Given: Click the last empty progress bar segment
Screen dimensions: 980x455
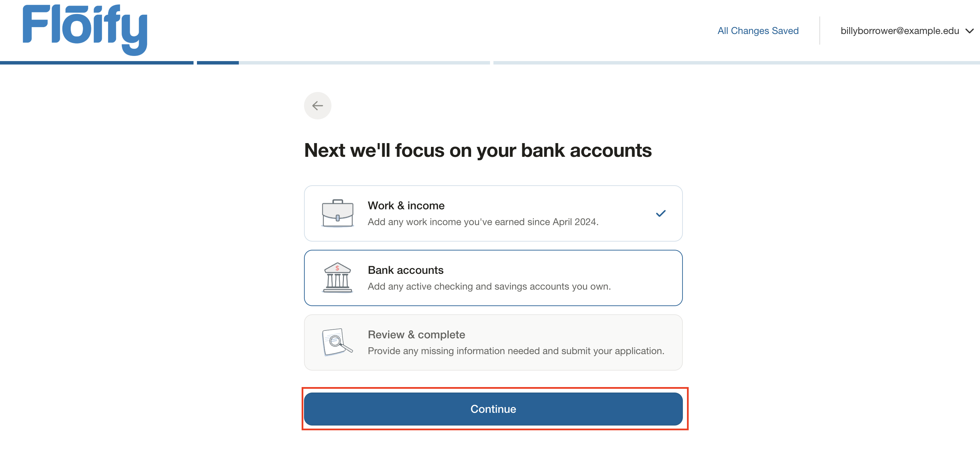Looking at the screenshot, I should (x=736, y=63).
